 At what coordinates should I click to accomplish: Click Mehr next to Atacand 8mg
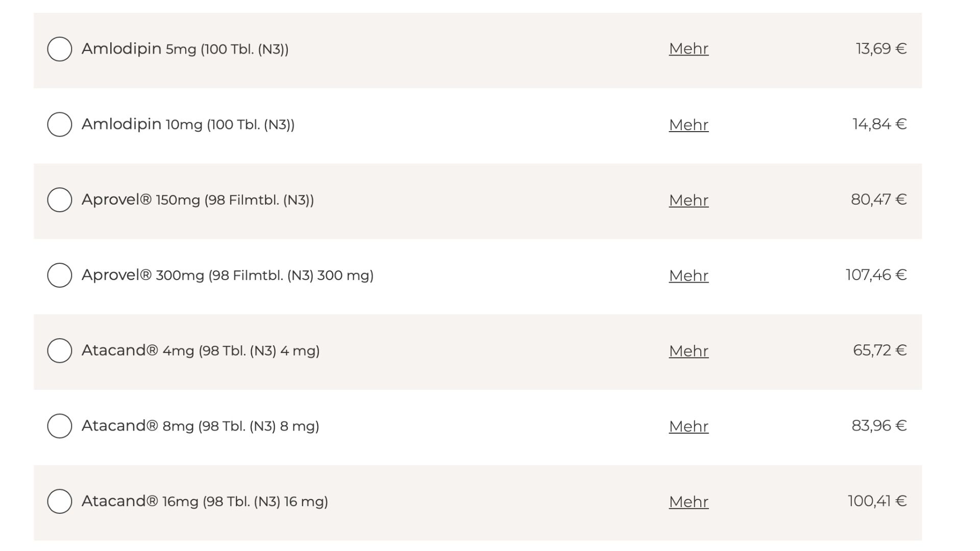point(689,427)
